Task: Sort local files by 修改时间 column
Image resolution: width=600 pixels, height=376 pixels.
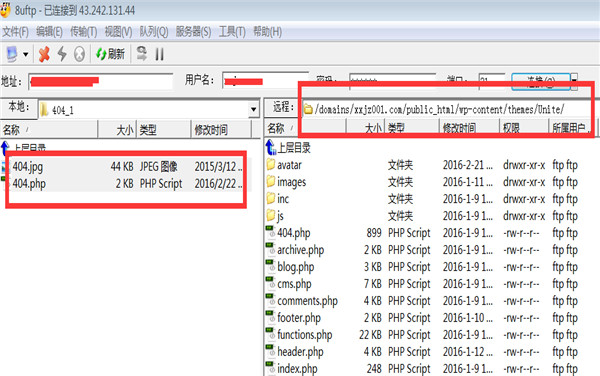Action: [x=221, y=130]
